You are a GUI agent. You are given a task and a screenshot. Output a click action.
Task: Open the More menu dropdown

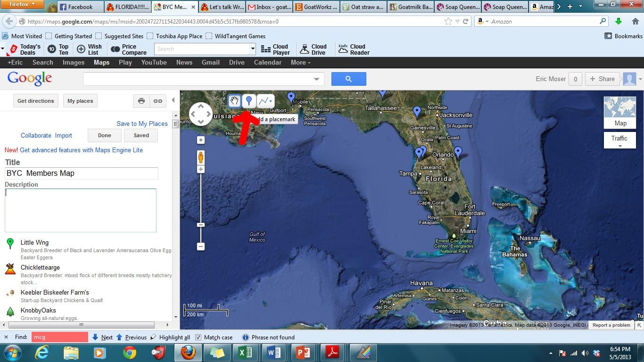click(x=300, y=62)
